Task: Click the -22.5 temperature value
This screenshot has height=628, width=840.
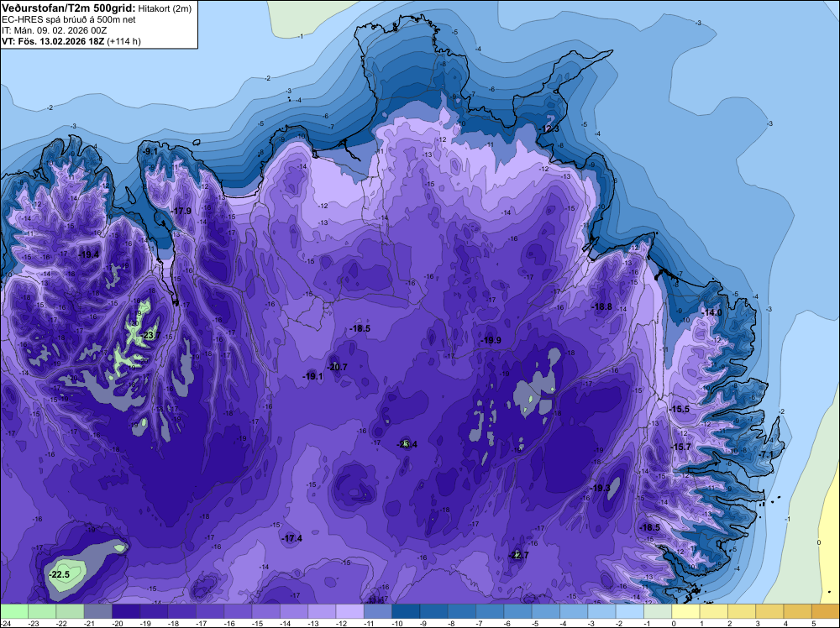Action: point(59,574)
